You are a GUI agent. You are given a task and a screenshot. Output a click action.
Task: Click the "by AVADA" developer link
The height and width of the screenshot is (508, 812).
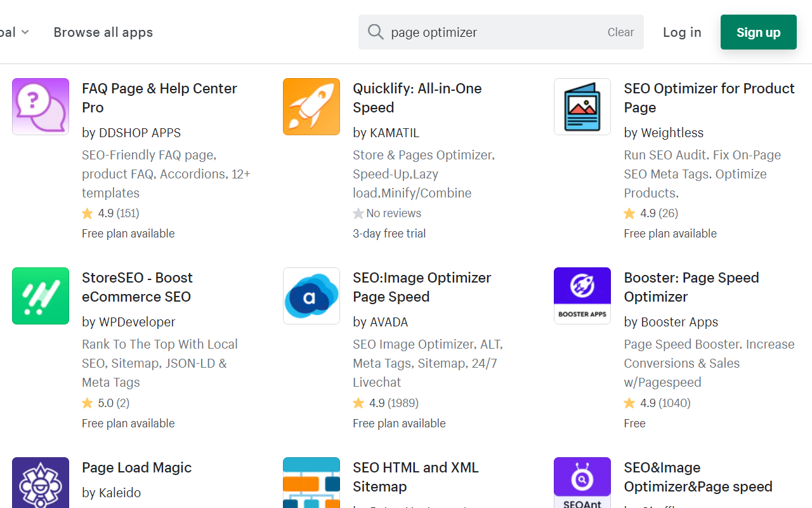pos(379,322)
